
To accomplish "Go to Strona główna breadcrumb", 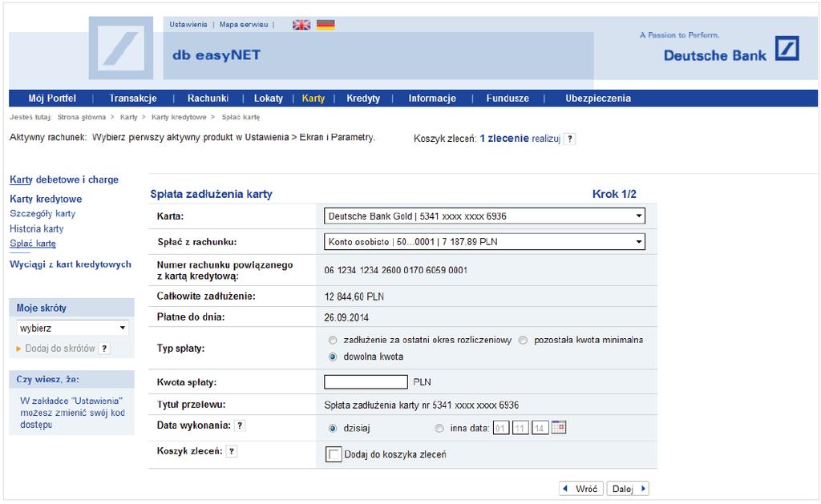I will (x=82, y=117).
